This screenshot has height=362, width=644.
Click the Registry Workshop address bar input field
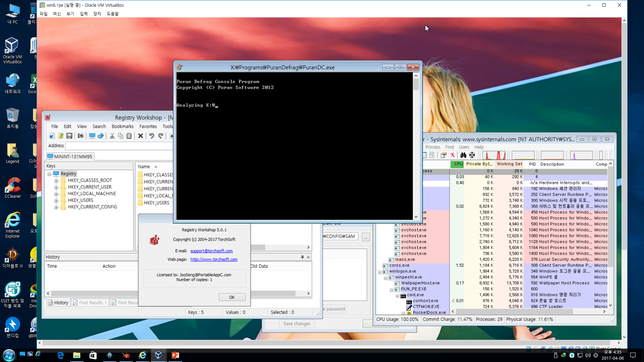click(119, 145)
